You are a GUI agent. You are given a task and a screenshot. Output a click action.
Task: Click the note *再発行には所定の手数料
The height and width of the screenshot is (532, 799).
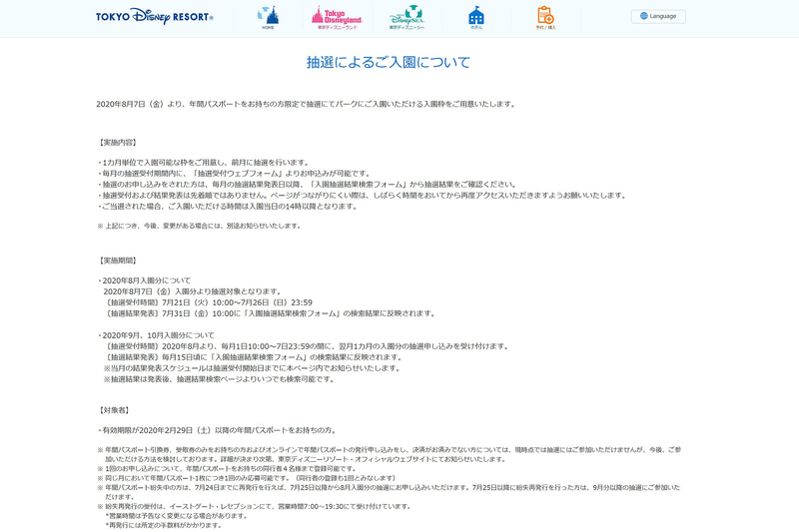(163, 525)
